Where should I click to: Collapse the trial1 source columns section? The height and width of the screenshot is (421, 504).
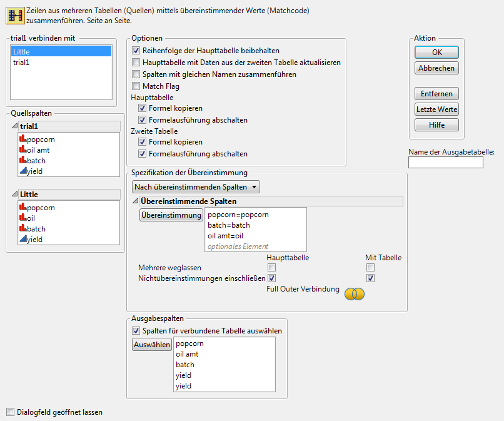pos(15,126)
